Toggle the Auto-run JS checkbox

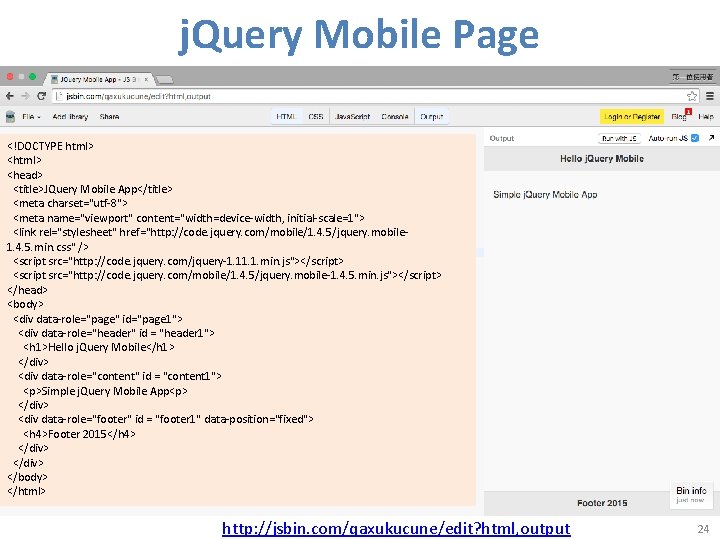695,138
